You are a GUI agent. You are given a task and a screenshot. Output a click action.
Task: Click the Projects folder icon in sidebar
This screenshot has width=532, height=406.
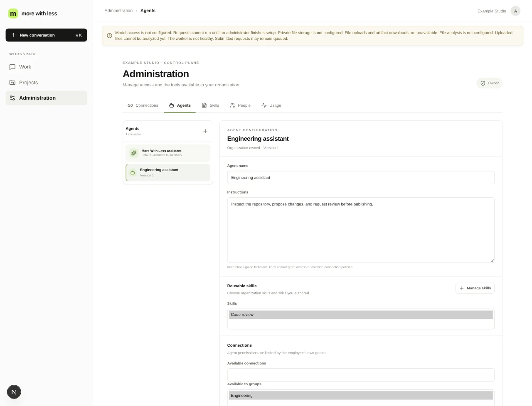[x=12, y=83]
